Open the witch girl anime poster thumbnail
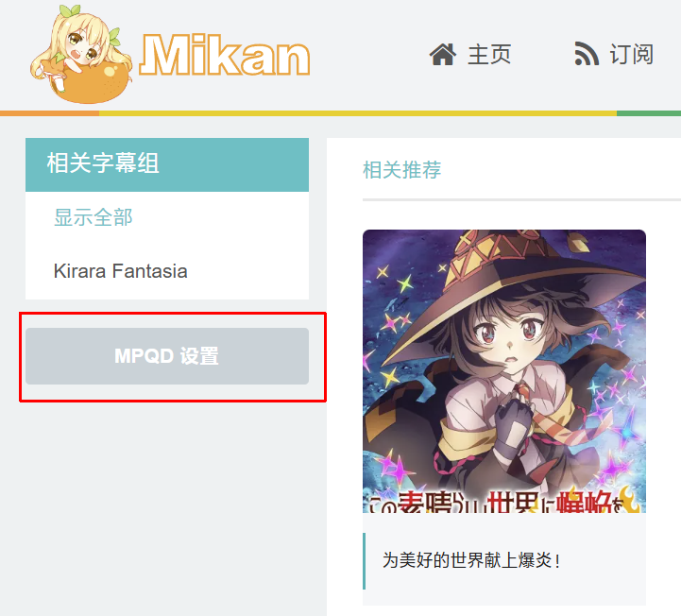 tap(504, 371)
